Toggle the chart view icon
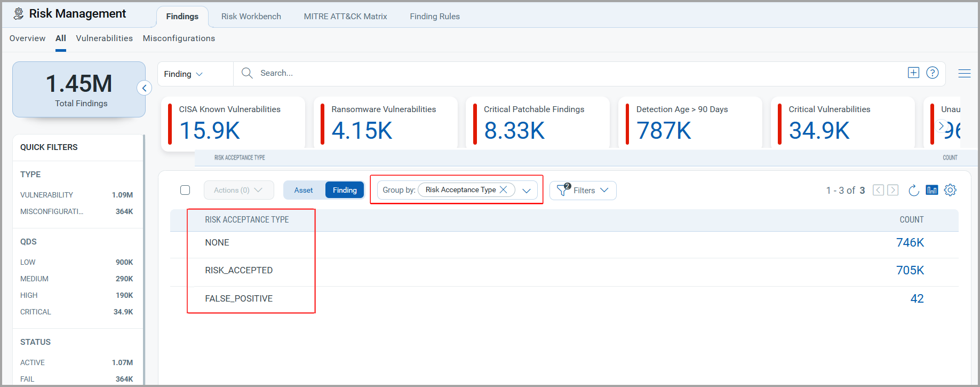Image resolution: width=980 pixels, height=387 pixels. click(x=931, y=190)
